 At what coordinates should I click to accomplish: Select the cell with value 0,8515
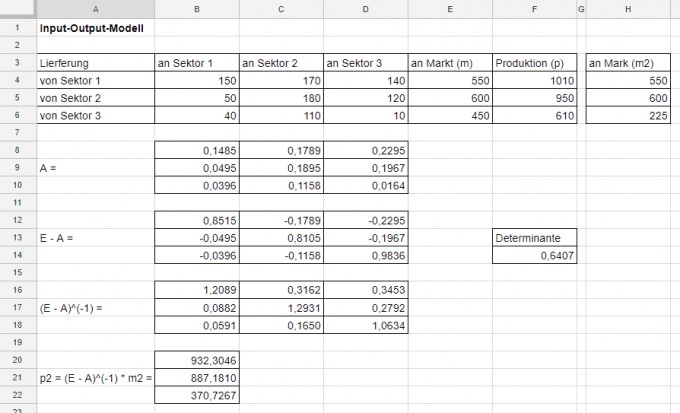[x=197, y=220]
